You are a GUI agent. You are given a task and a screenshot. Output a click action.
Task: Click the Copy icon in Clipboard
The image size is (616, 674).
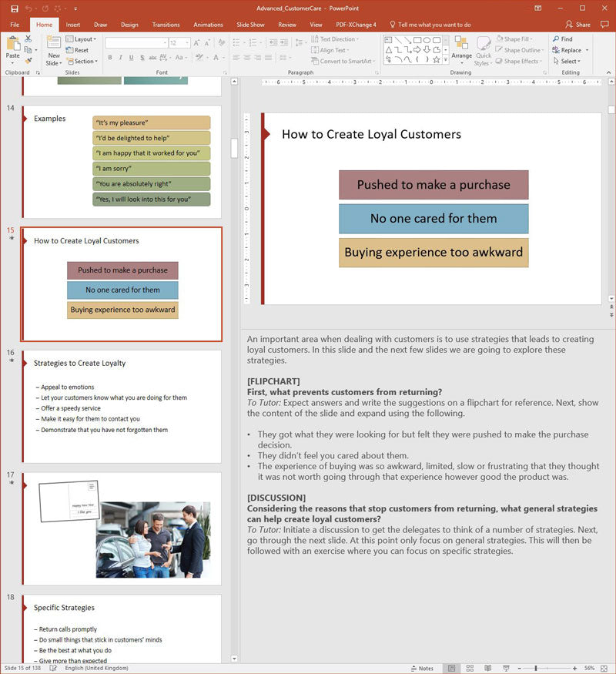coord(28,50)
